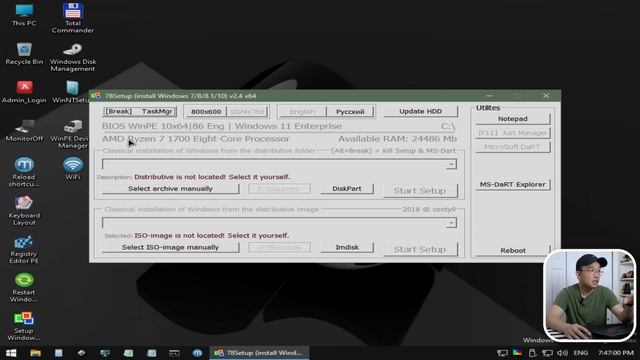
Task: Open TaskMgr from the top bar
Action: 157,111
